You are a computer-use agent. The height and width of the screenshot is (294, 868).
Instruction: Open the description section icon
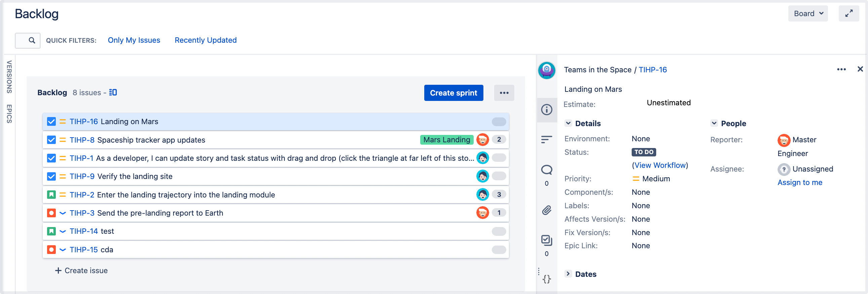tap(546, 139)
